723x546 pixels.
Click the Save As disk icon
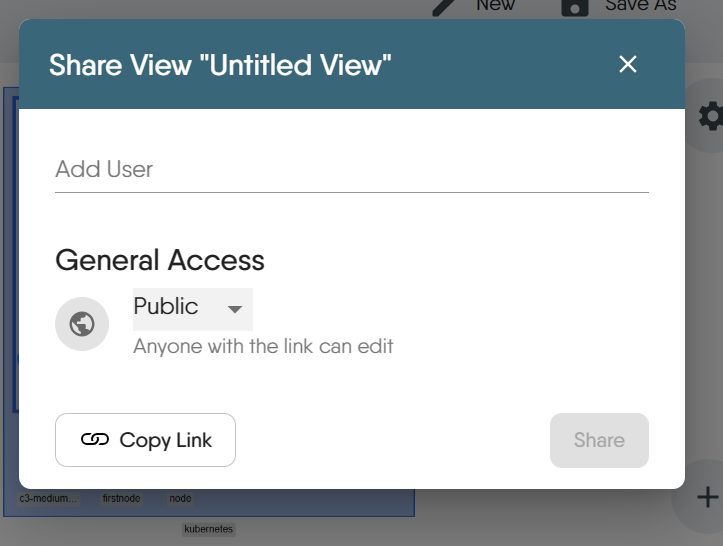574,7
